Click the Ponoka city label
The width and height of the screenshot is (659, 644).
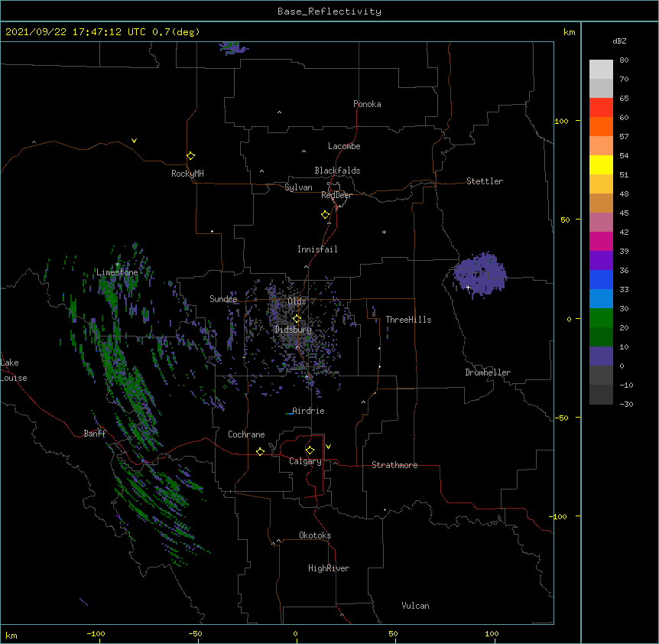click(x=367, y=104)
